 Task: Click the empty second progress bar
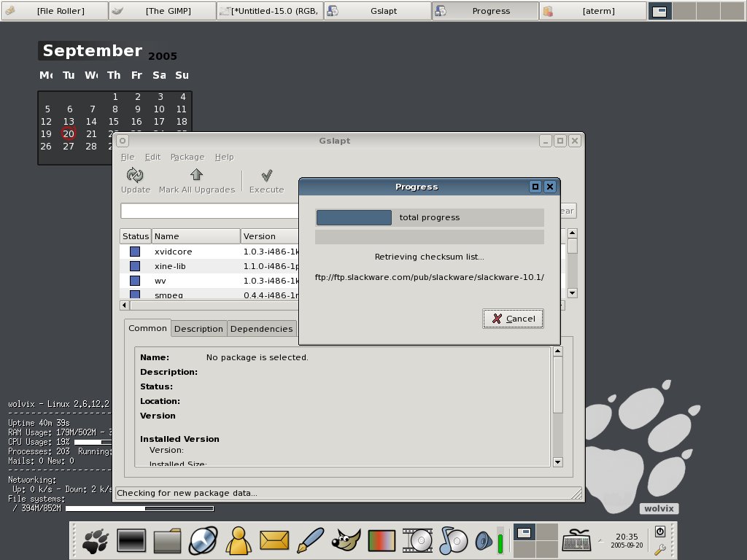tap(429, 237)
